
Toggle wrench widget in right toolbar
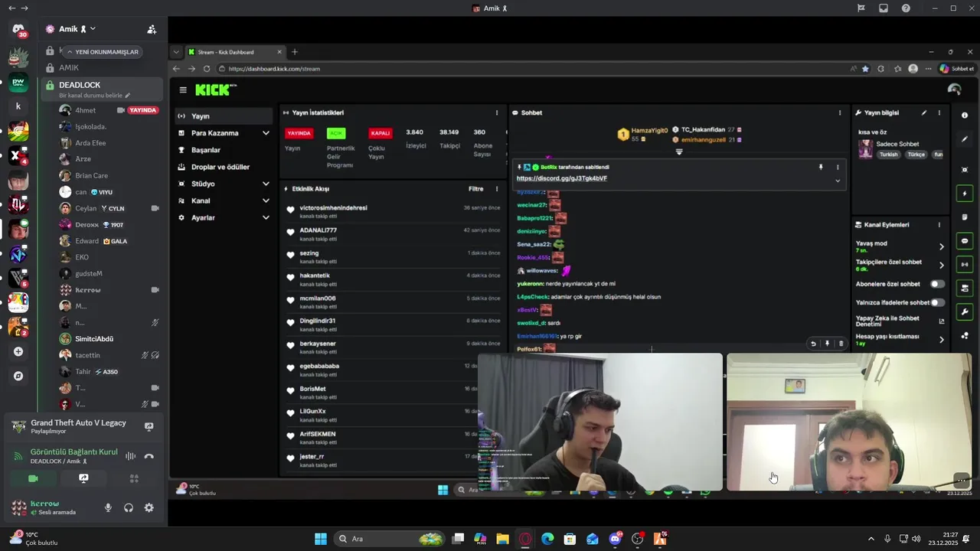(x=965, y=311)
